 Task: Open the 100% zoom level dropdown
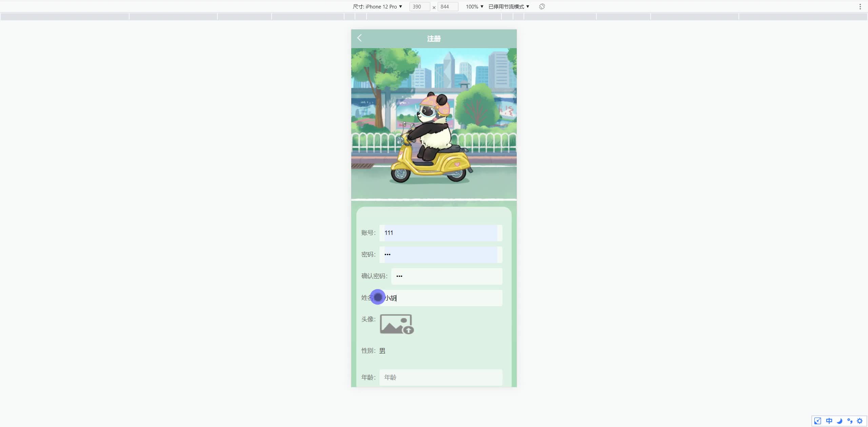[474, 6]
